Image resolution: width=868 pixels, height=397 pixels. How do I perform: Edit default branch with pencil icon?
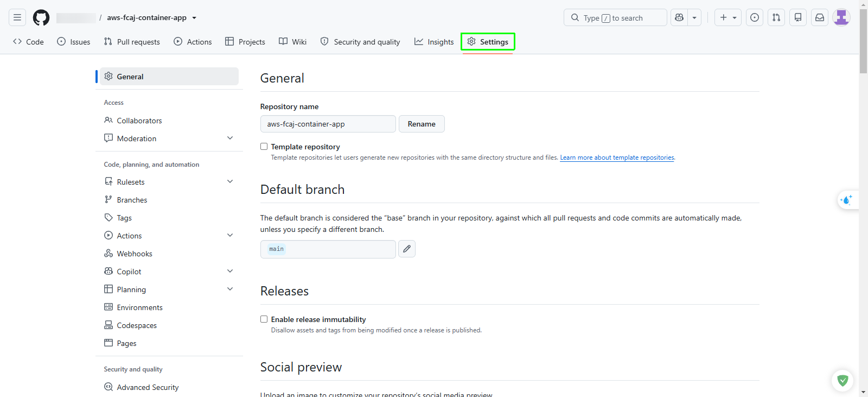pyautogui.click(x=407, y=249)
